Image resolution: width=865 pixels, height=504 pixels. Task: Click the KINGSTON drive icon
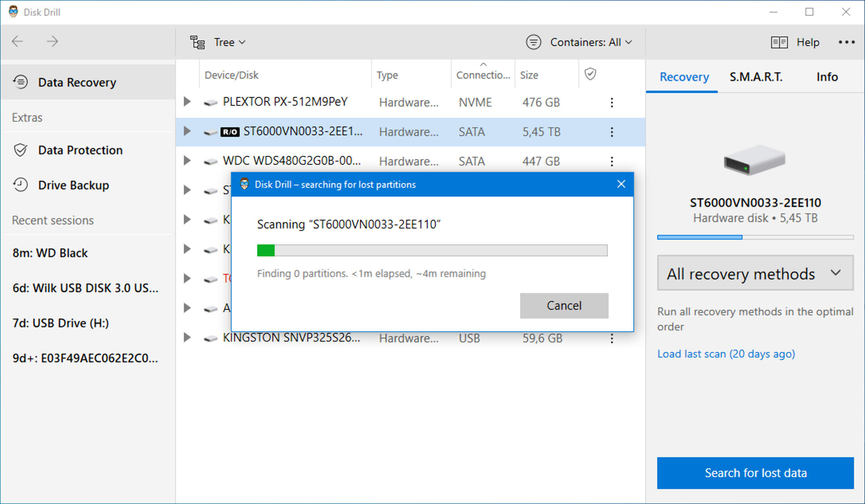click(x=210, y=339)
